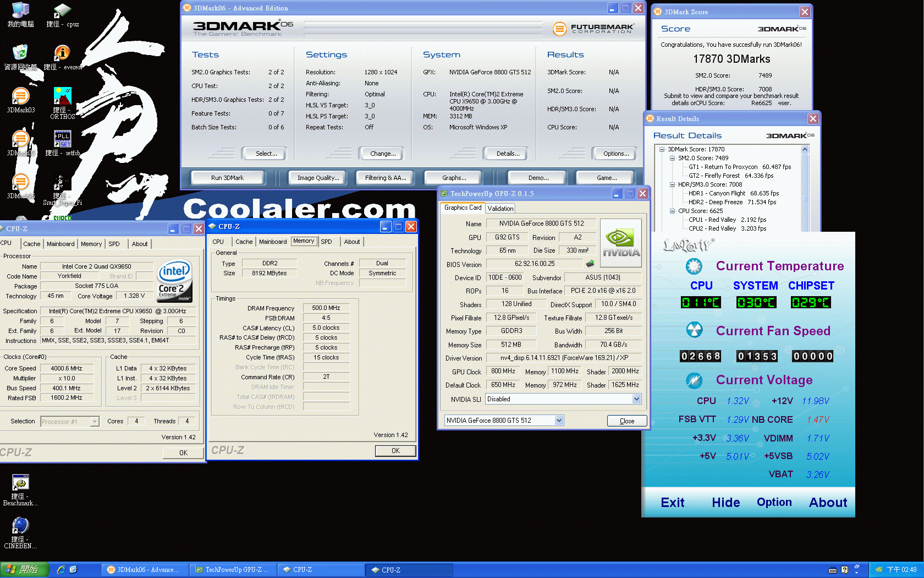Launch the 3DMark03 desktop icon
Screen dimensions: 924x578
20,100
